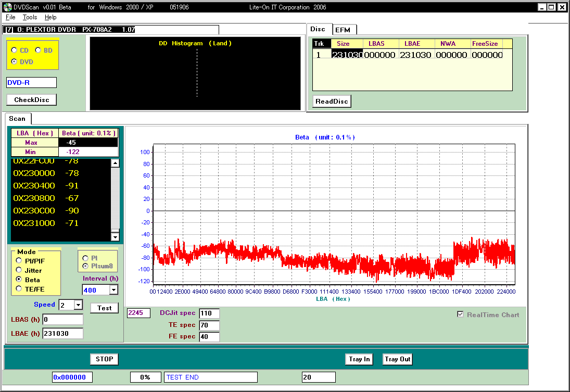The width and height of the screenshot is (570, 392).
Task: Click the DCJit spec input field
Action: tap(209, 313)
